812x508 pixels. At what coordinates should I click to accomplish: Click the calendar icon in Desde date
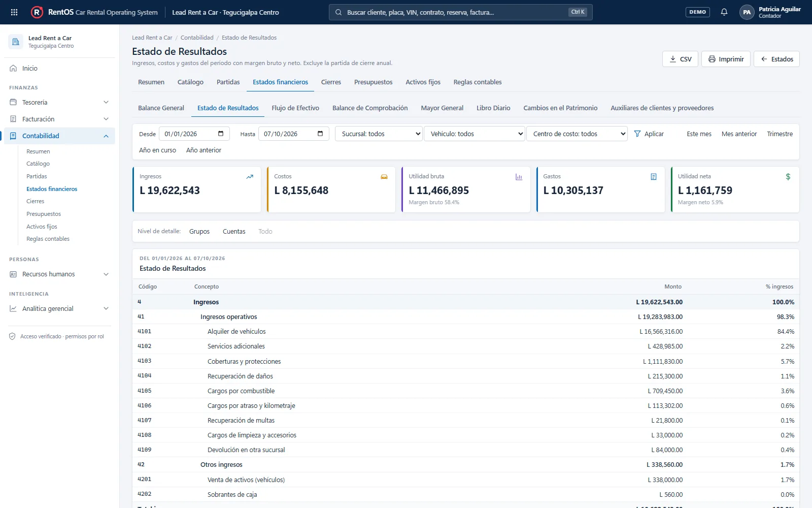221,134
